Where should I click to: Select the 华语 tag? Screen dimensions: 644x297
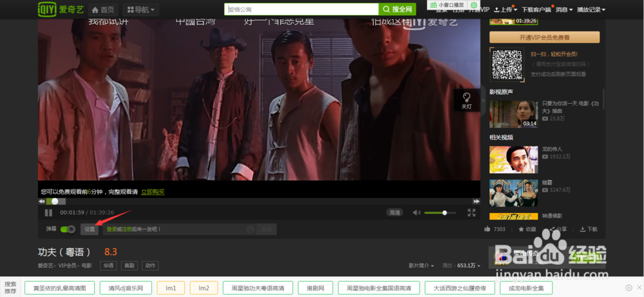[x=108, y=266]
